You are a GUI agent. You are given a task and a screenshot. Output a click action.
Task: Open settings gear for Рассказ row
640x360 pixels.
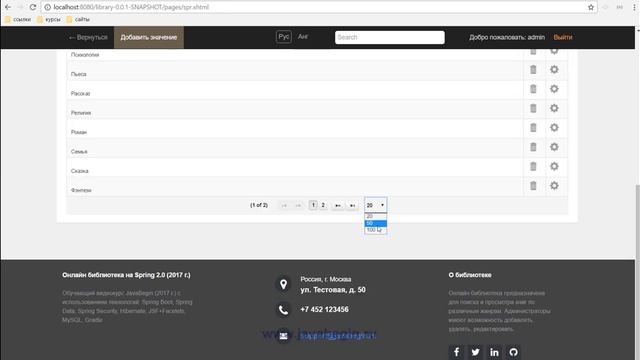point(554,89)
